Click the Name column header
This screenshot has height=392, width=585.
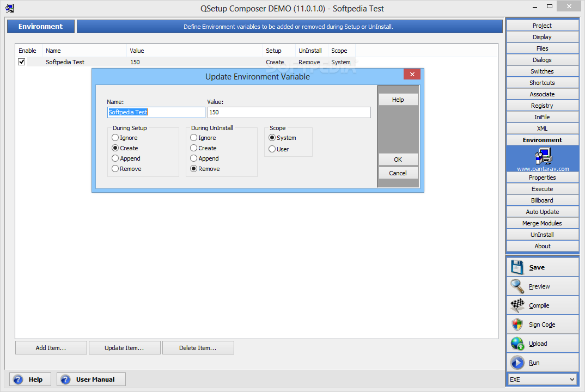click(84, 51)
